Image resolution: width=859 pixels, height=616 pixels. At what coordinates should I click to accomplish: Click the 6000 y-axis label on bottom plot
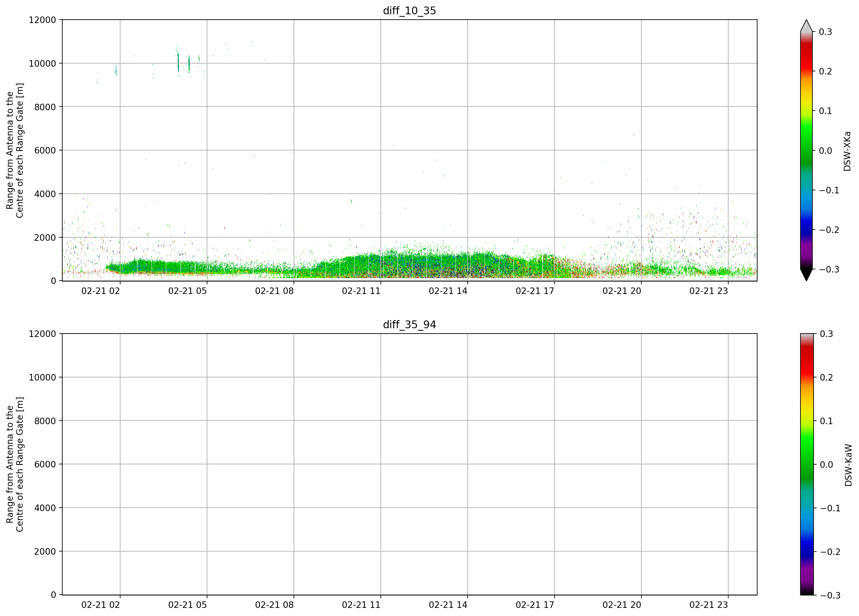[x=45, y=464]
